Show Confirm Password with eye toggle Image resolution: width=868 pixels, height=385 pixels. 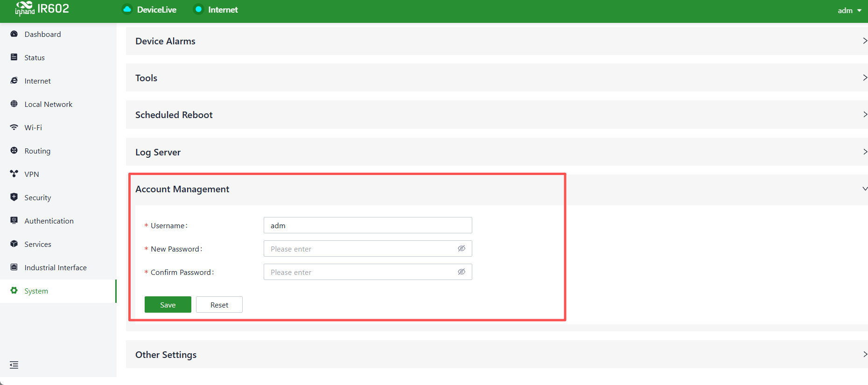click(x=462, y=272)
